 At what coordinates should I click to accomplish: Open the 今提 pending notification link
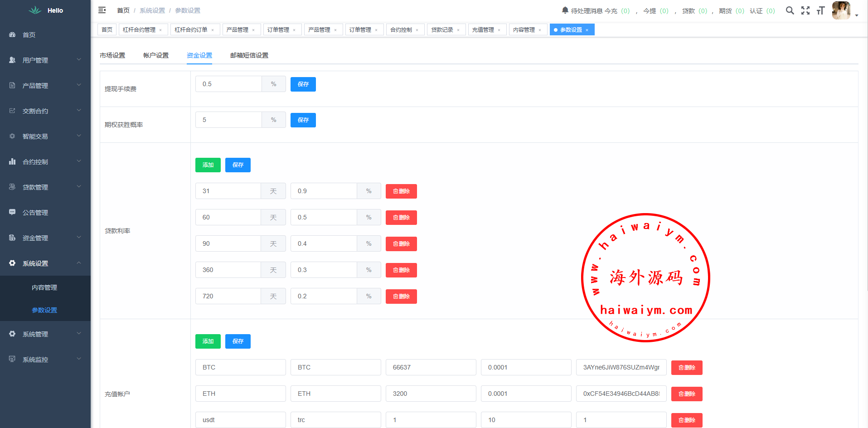tap(656, 11)
